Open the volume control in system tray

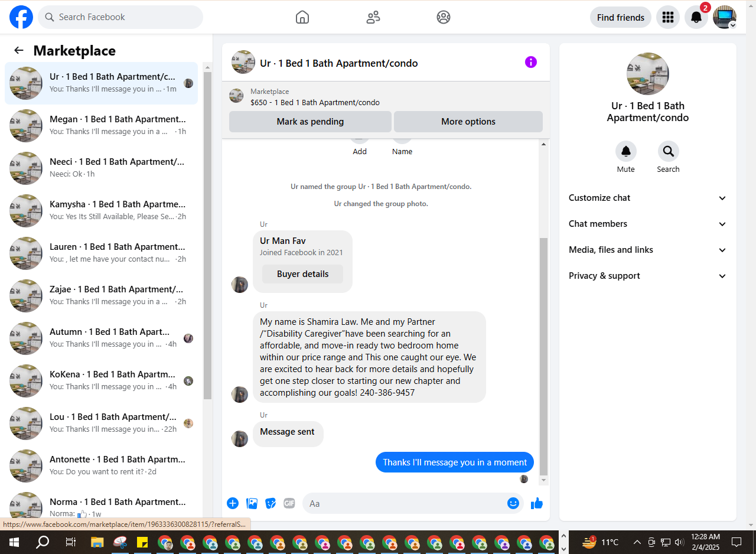679,542
